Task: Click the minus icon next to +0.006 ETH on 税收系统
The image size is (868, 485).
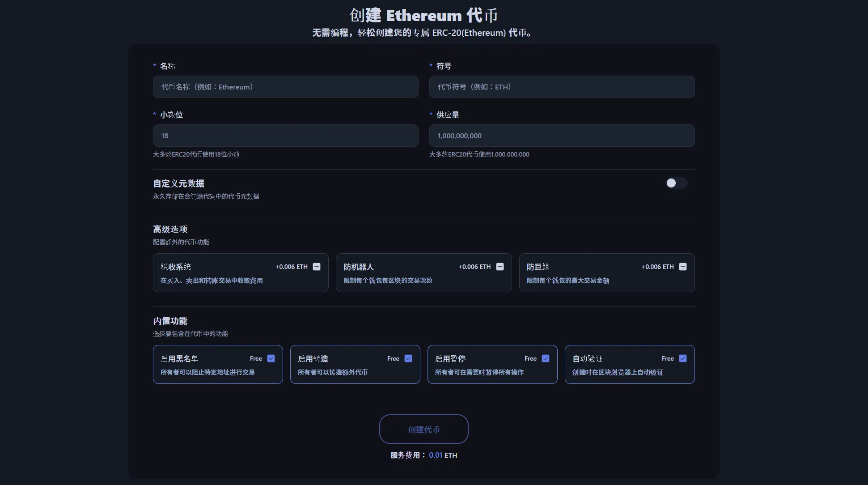Action: (x=316, y=266)
